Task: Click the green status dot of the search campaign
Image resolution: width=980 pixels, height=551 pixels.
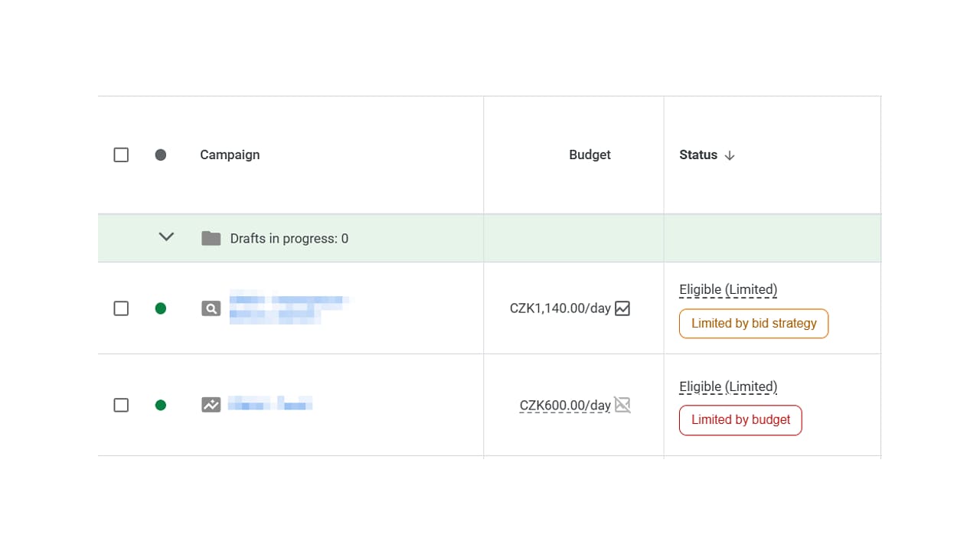Action: pos(161,308)
